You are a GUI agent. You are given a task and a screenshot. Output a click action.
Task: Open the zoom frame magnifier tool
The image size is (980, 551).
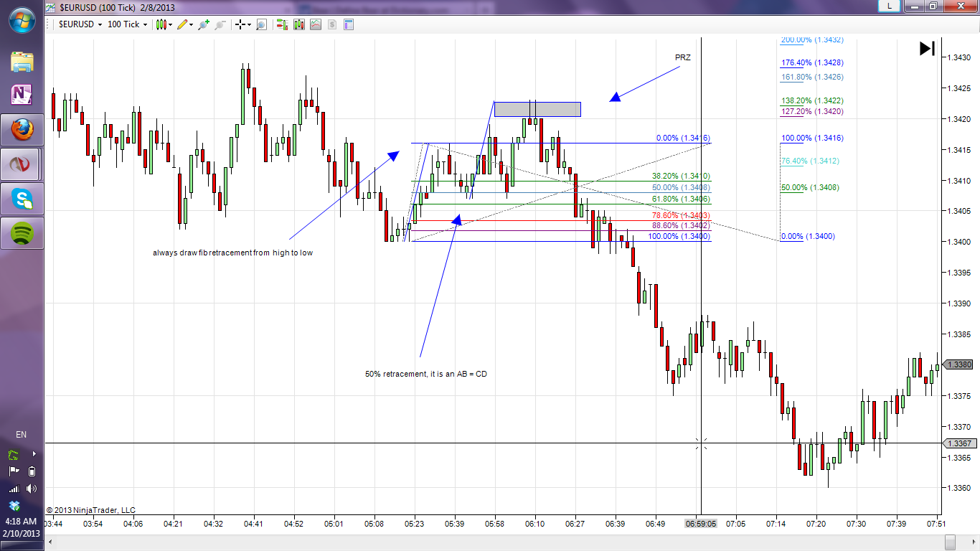pos(261,24)
